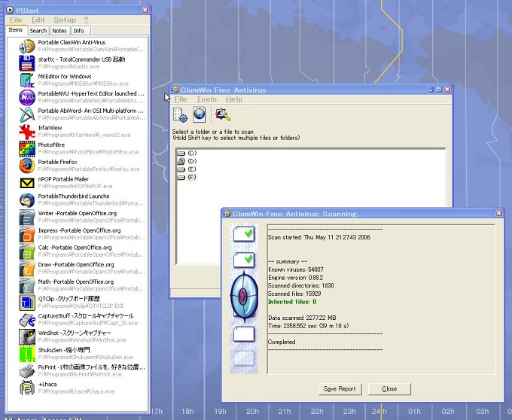Open PhotoFiltre filmstrip icon

(27, 148)
